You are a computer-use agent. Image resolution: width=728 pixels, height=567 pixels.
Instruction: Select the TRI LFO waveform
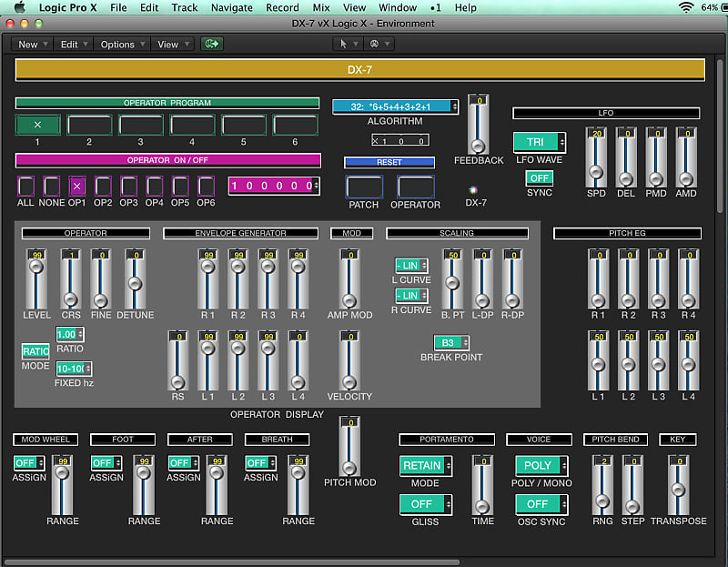pyautogui.click(x=537, y=142)
